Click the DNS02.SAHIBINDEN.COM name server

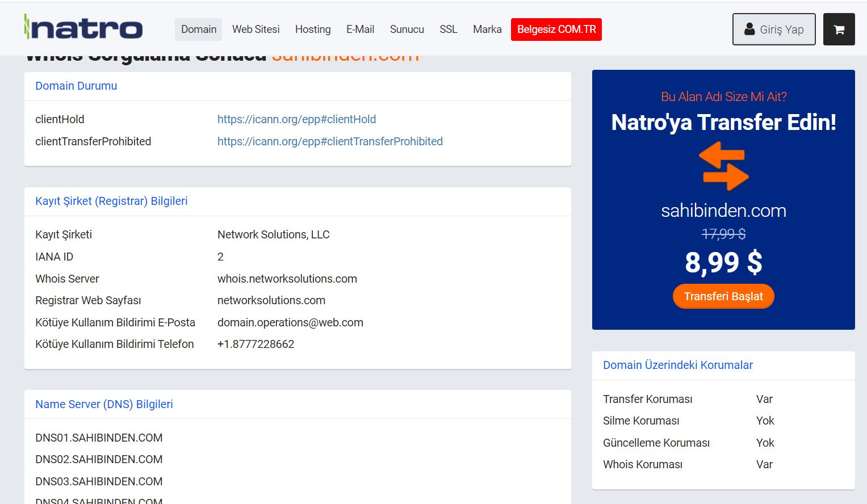pos(99,459)
